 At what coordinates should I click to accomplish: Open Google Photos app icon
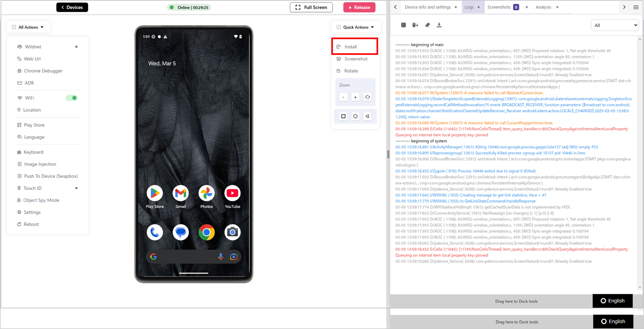click(206, 193)
